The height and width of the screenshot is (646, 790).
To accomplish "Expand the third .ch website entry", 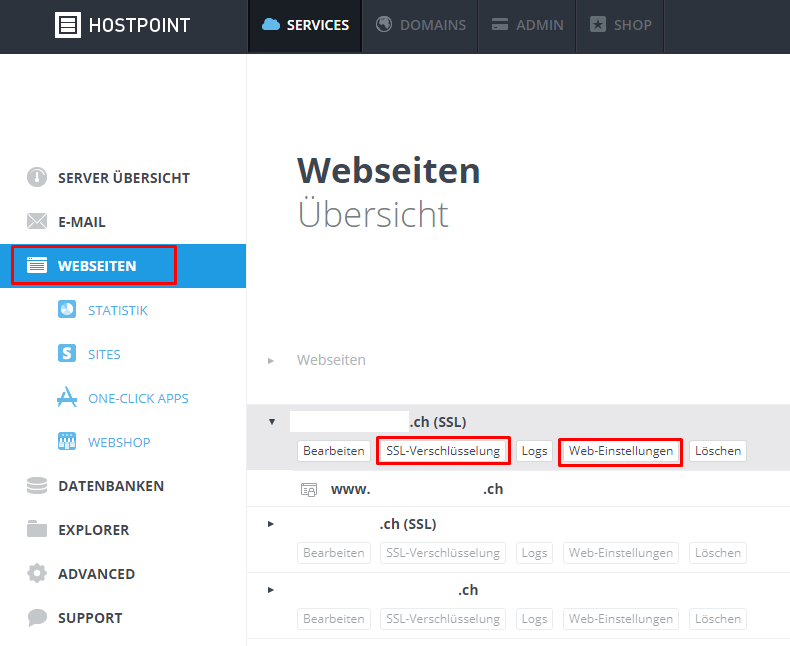I will click(271, 590).
